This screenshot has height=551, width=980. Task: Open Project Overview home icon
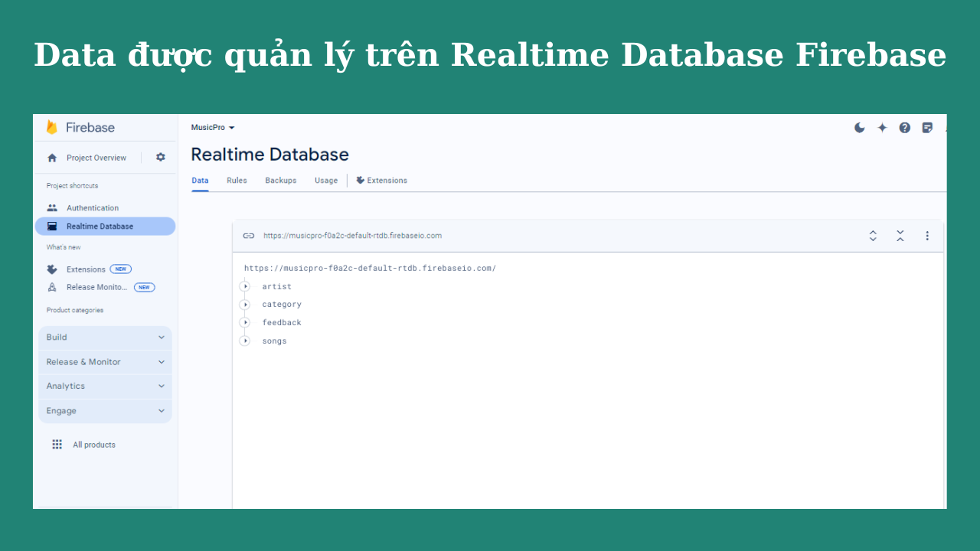pyautogui.click(x=52, y=158)
